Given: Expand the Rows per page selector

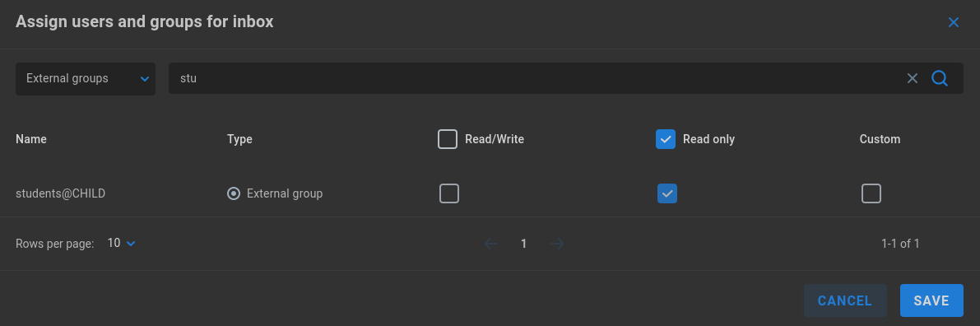Looking at the screenshot, I should [121, 244].
